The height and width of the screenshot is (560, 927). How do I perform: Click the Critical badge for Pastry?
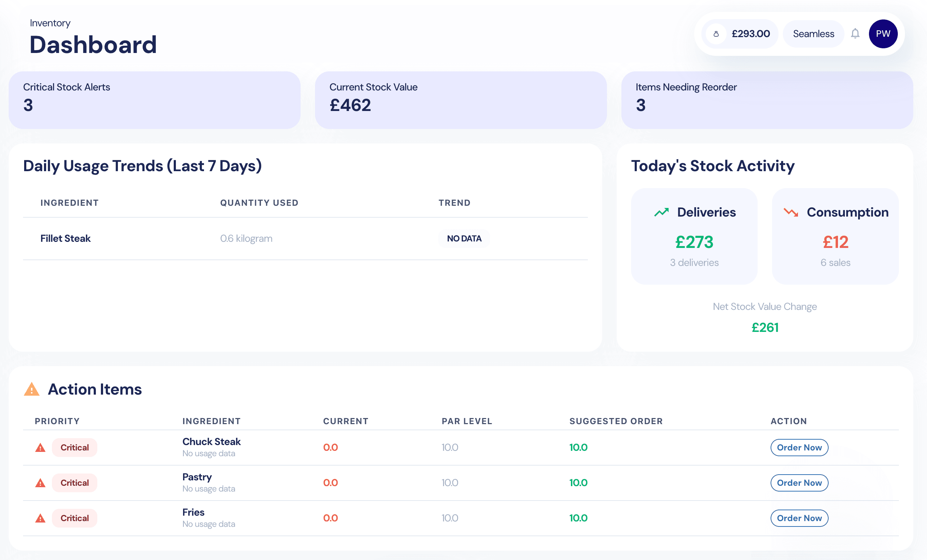[x=75, y=483]
